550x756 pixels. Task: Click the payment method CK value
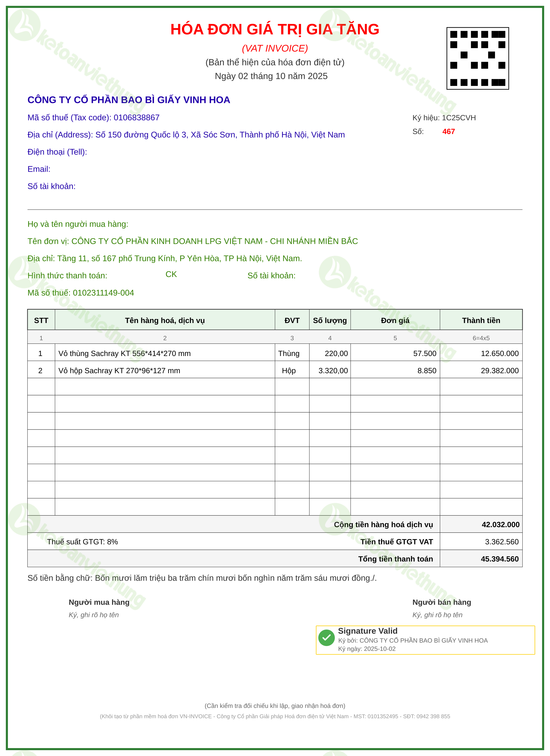171,274
